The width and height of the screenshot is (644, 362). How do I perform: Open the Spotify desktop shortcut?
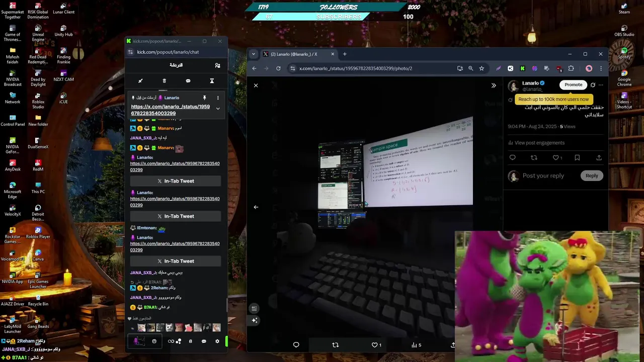pos(624,54)
